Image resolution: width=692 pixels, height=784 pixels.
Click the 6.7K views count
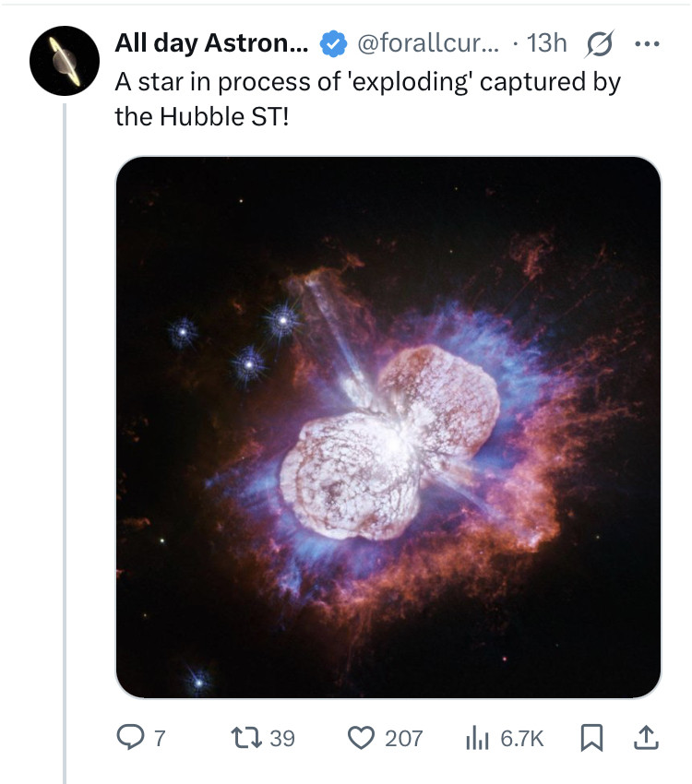point(522,738)
